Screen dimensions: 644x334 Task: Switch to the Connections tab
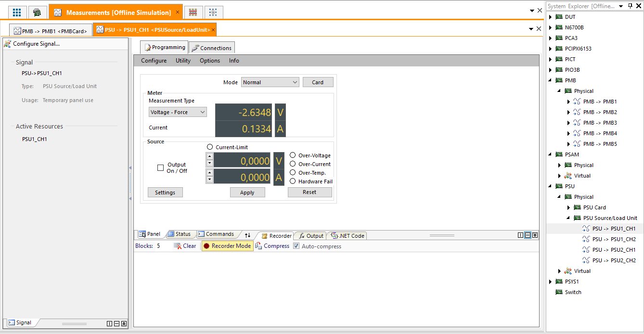(x=211, y=48)
